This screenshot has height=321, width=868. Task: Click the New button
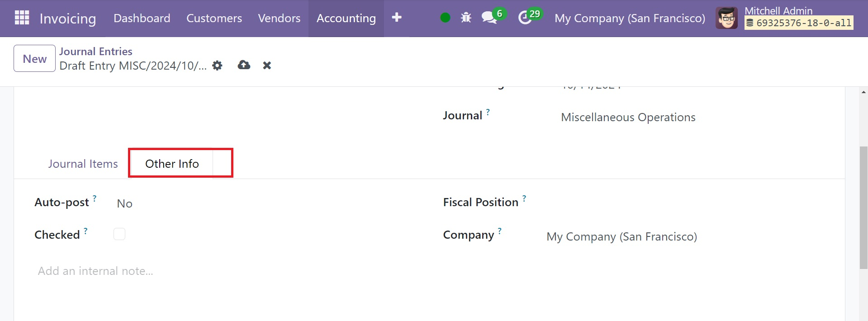coord(35,58)
